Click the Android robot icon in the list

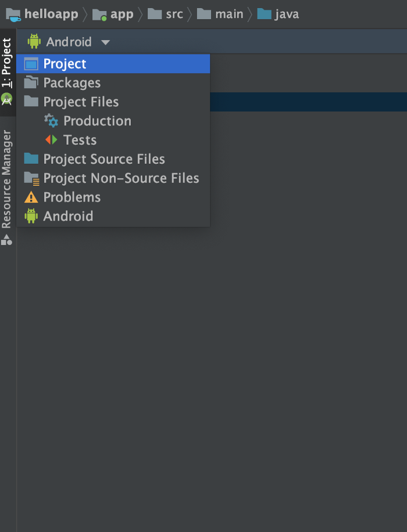(31, 216)
